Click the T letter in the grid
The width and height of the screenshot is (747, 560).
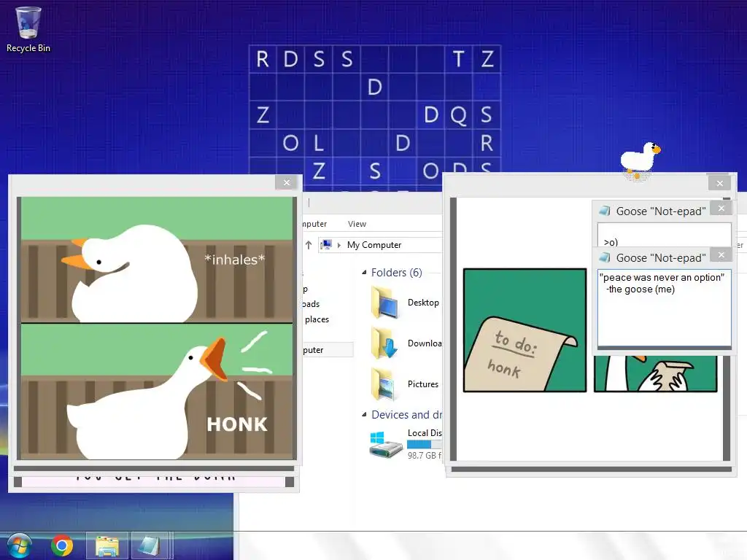458,59
